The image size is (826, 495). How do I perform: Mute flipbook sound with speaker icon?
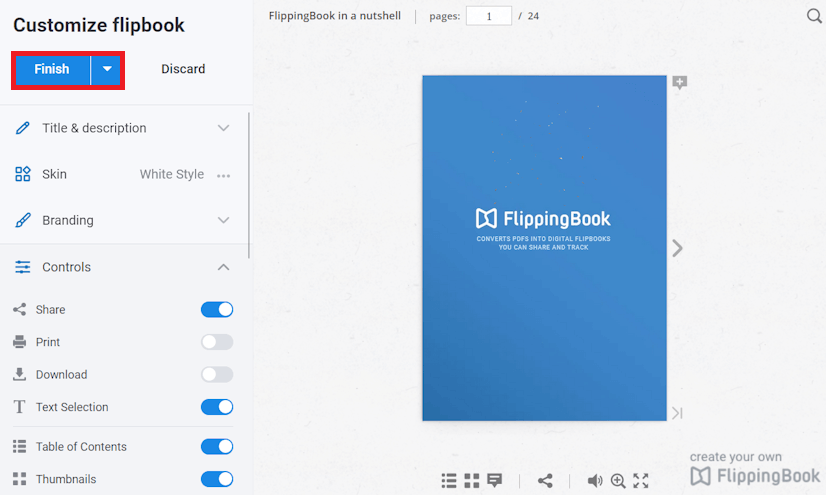point(595,481)
